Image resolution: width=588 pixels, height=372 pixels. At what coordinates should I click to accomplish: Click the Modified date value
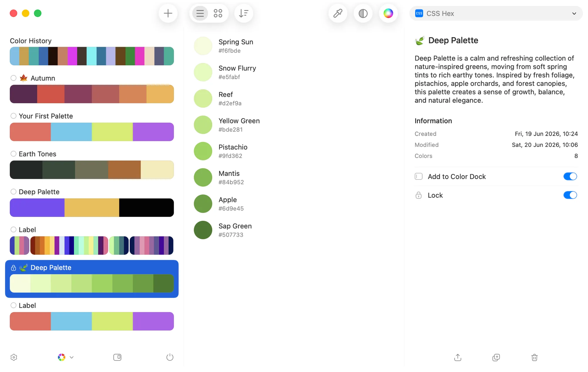tap(545, 145)
